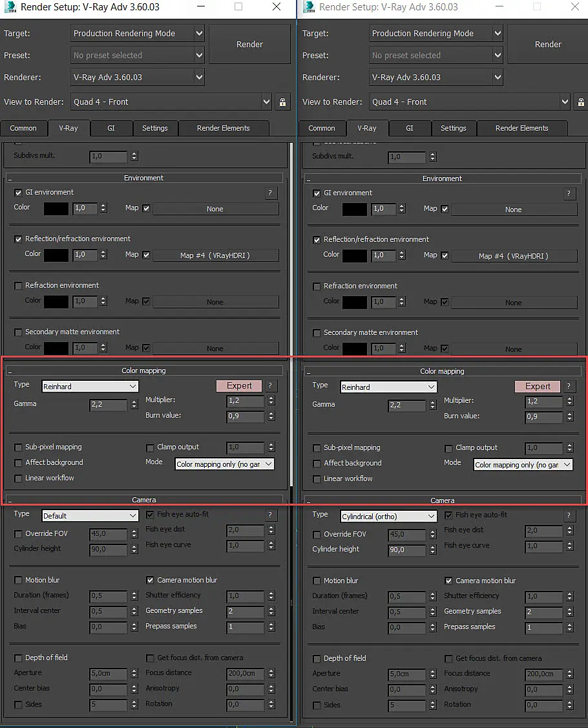Image resolution: width=588 pixels, height=728 pixels.
Task: Enable Refraction environment in left window
Action: [18, 286]
